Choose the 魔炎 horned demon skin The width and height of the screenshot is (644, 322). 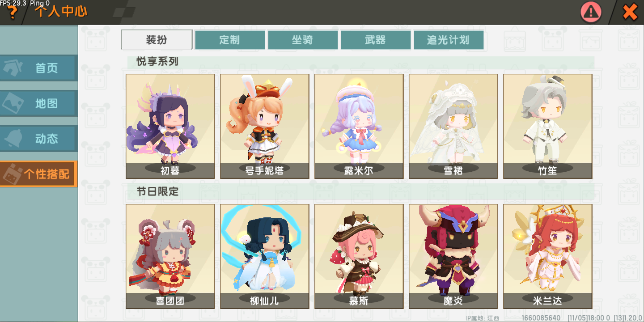pos(453,257)
